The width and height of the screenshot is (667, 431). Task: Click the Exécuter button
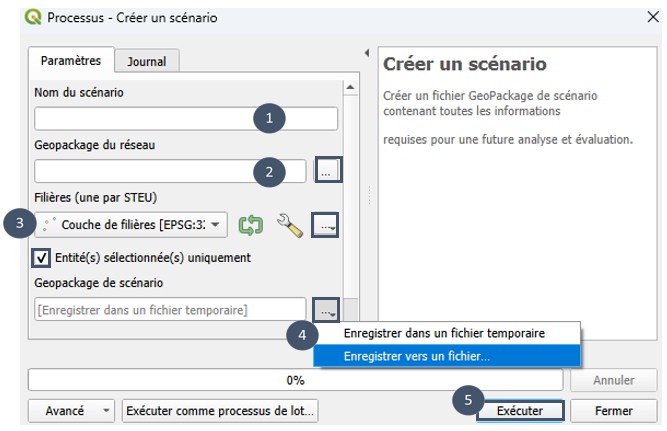[x=520, y=411]
